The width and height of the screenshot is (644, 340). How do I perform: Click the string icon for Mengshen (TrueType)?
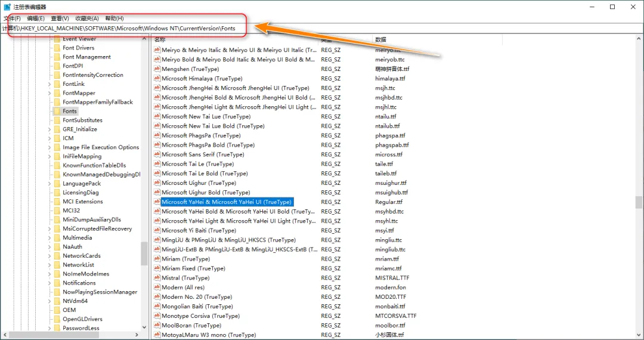157,69
